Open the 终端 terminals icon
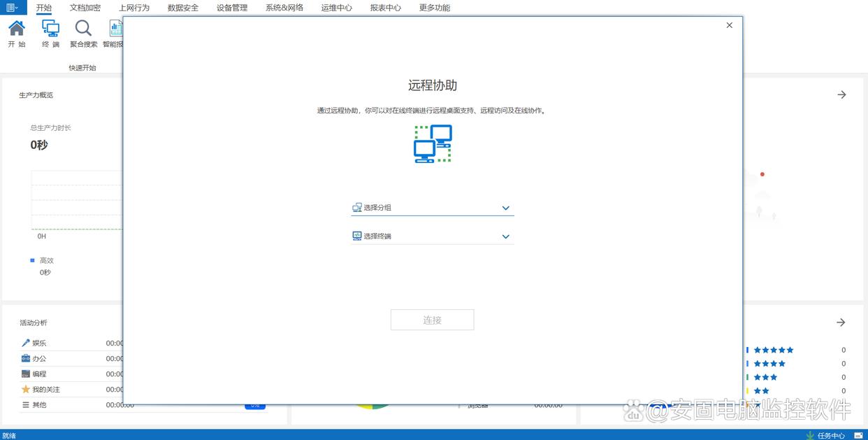This screenshot has width=868, height=440. coord(50,29)
